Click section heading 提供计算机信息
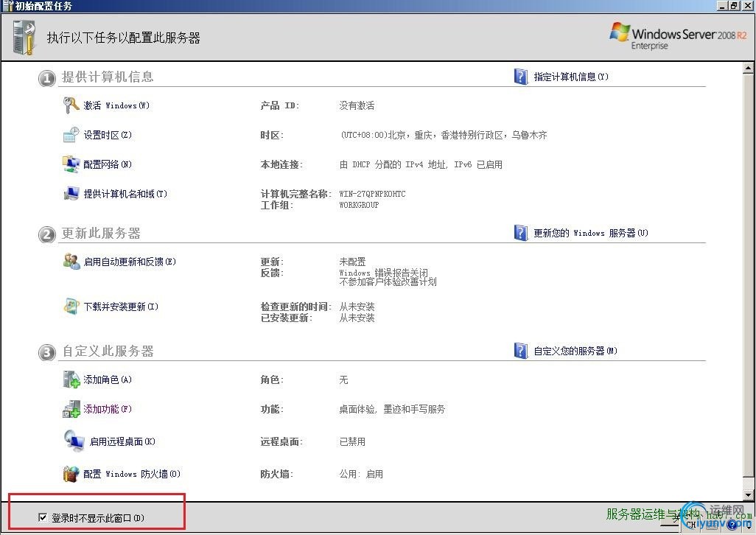The width and height of the screenshot is (756, 535). coord(108,77)
